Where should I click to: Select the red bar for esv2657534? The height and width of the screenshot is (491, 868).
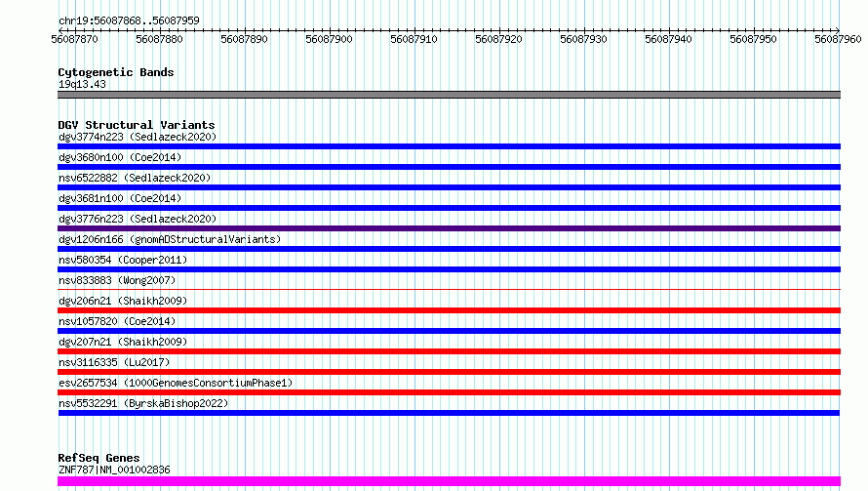tap(449, 392)
